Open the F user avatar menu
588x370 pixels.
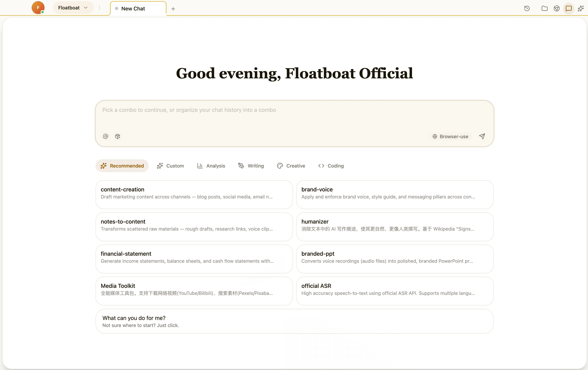38,8
